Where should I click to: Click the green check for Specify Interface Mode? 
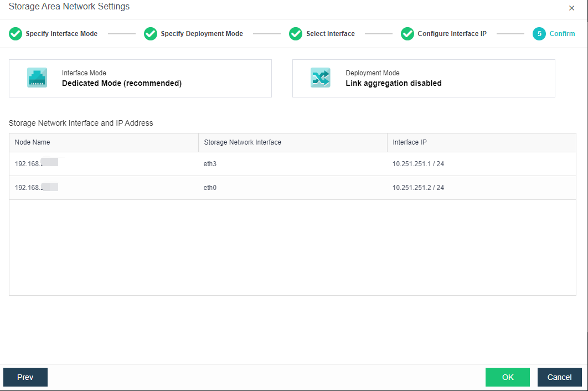click(15, 34)
